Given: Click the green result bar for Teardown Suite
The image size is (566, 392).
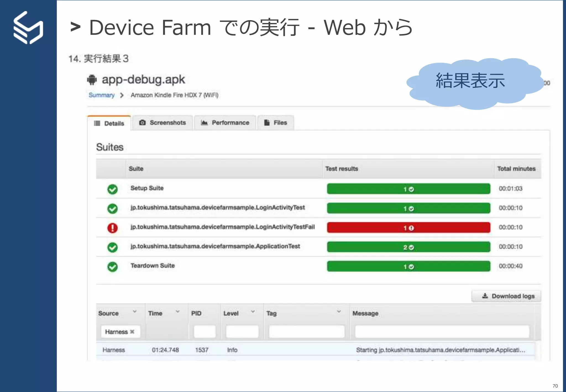Looking at the screenshot, I should (408, 266).
